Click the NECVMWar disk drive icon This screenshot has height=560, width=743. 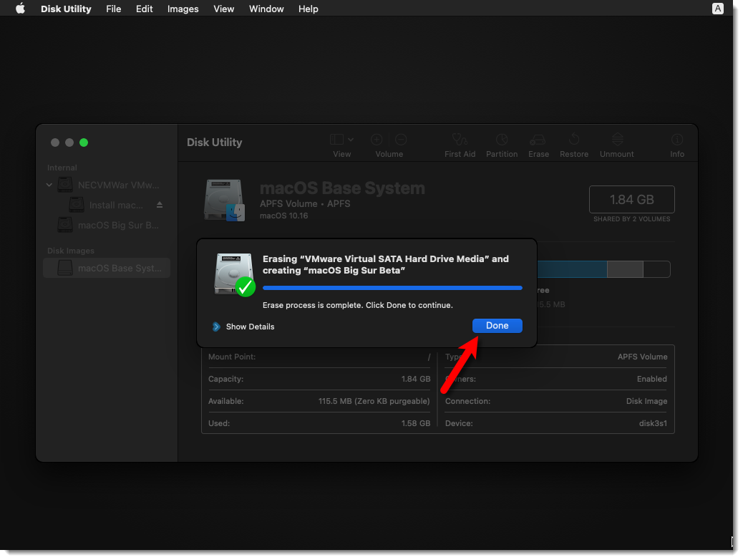(x=65, y=185)
